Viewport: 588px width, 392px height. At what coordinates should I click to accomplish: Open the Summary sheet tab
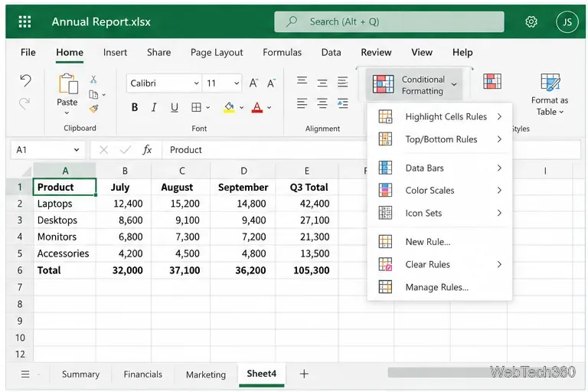click(x=80, y=374)
